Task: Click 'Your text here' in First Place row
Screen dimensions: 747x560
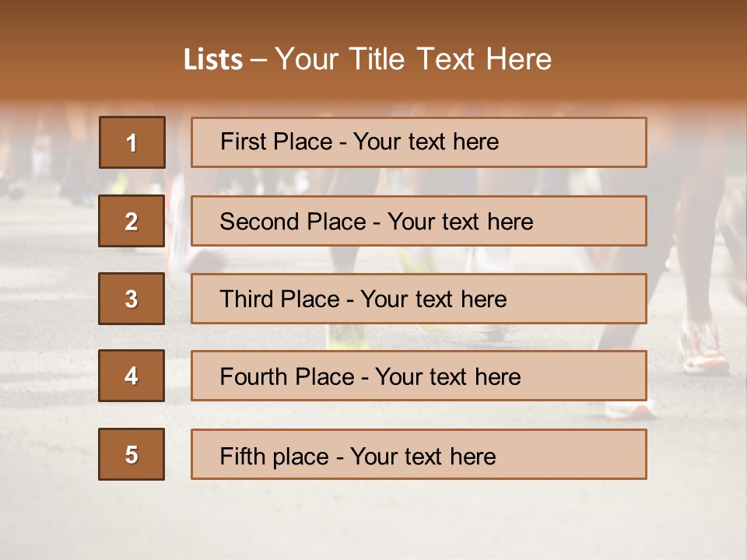Action: [426, 142]
